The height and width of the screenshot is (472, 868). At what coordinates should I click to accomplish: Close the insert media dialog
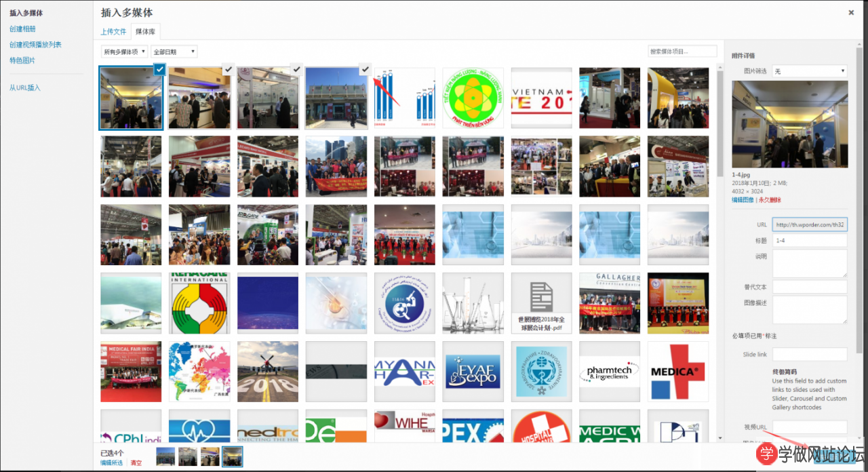(x=851, y=12)
